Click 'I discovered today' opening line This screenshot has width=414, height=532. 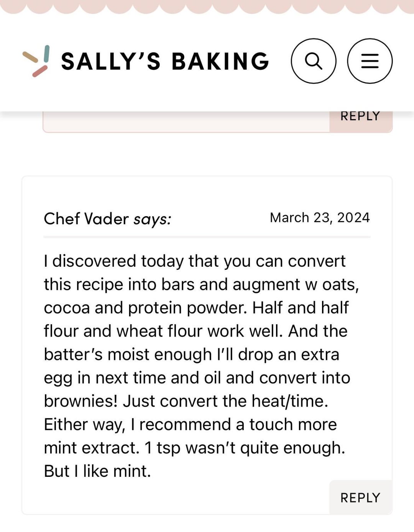tap(114, 261)
